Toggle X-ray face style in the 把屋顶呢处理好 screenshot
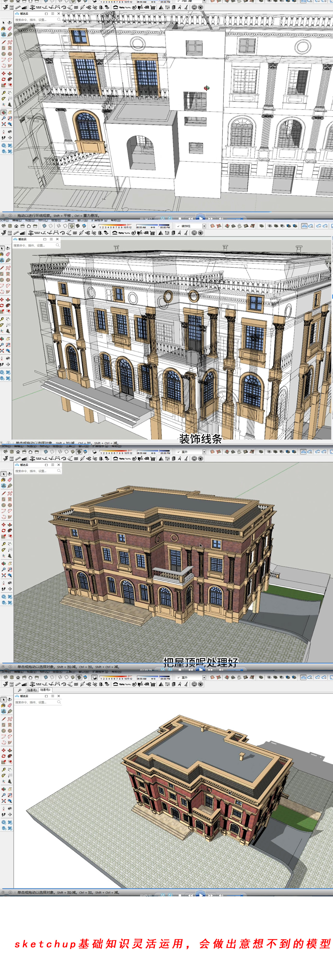Screen dimensions: 333x980 pos(46,452)
